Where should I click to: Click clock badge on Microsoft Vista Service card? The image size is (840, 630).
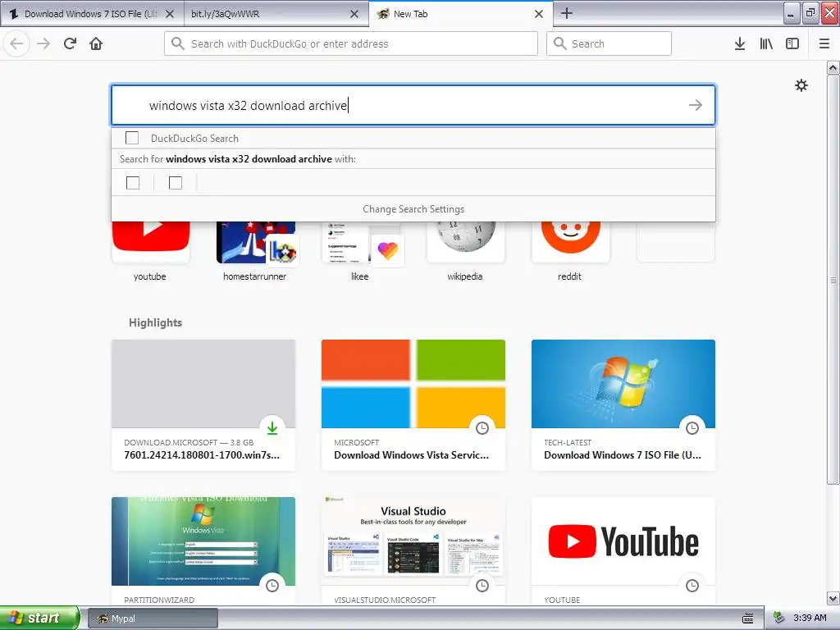(482, 427)
